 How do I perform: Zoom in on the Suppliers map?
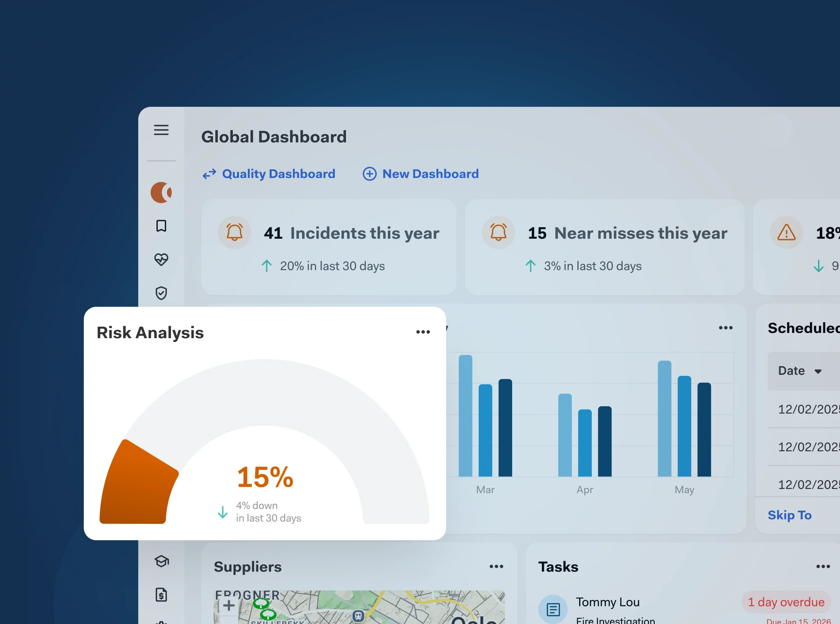(229, 606)
